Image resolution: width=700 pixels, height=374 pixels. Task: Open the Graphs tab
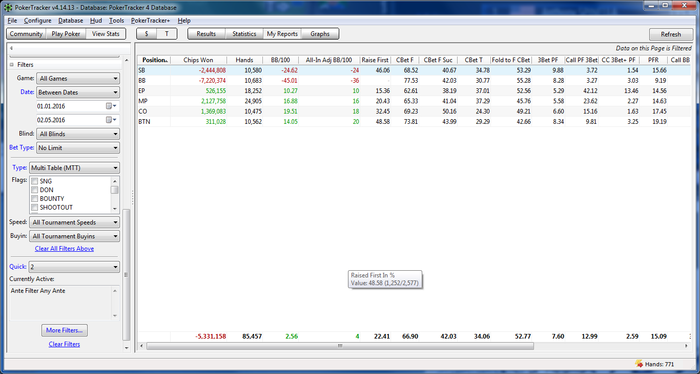point(320,34)
